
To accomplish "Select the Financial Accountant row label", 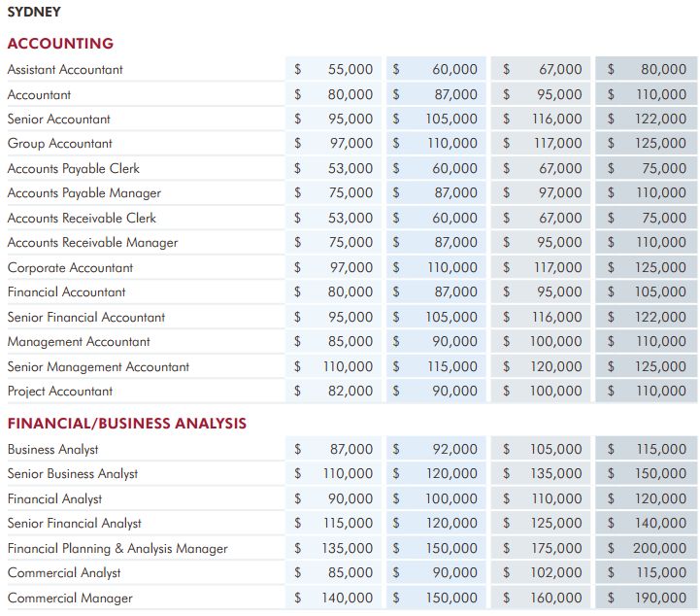I will [x=67, y=292].
